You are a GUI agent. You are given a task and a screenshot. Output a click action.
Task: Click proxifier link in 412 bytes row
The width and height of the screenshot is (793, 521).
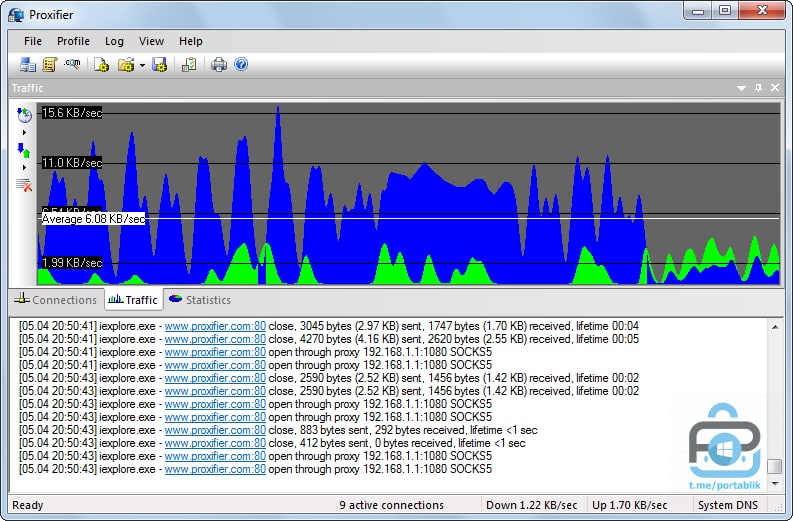click(x=215, y=443)
